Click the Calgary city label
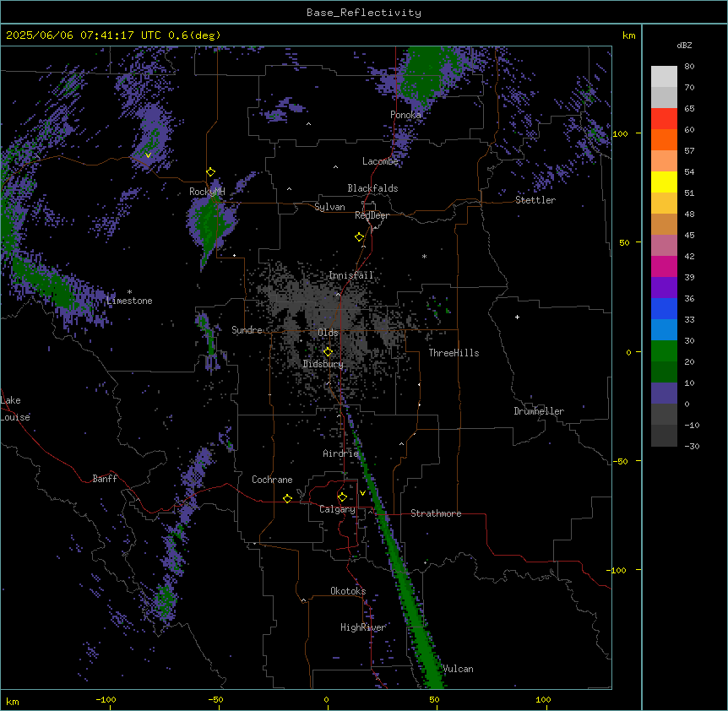The image size is (728, 711). [x=337, y=509]
